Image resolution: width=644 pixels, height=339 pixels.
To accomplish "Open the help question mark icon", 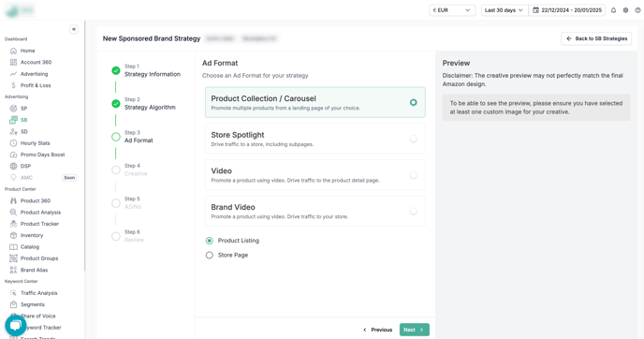I will pos(637,10).
